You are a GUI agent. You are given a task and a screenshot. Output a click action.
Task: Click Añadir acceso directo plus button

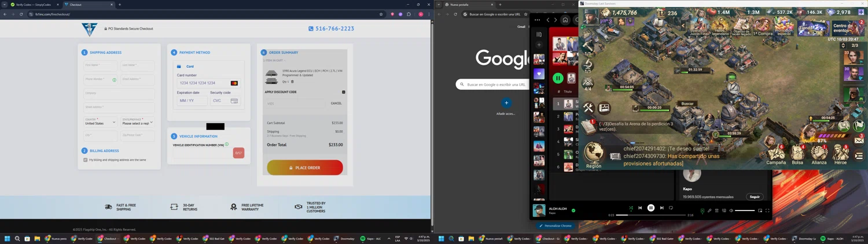coord(506,103)
